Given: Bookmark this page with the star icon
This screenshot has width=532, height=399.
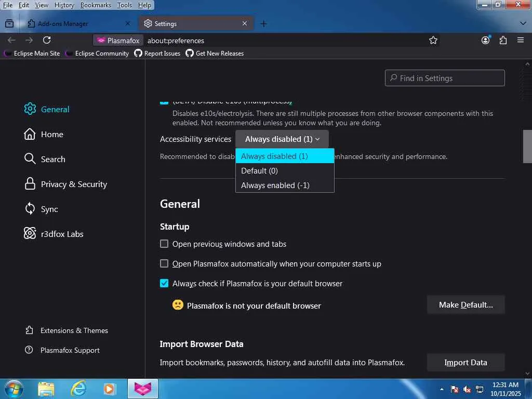Looking at the screenshot, I should [x=433, y=41].
